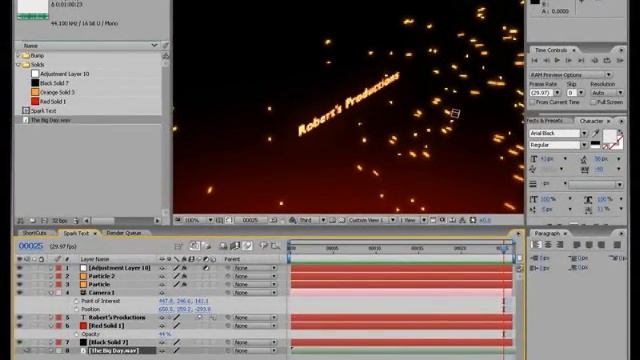Toggle audio mute icon in Time Controls
This screenshot has height=360, width=640.
(595, 60)
